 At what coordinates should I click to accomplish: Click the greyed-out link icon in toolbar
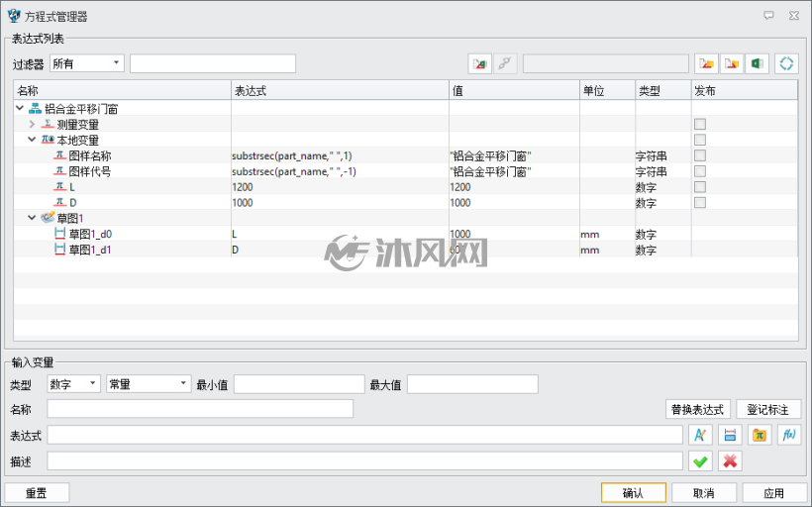[504, 63]
